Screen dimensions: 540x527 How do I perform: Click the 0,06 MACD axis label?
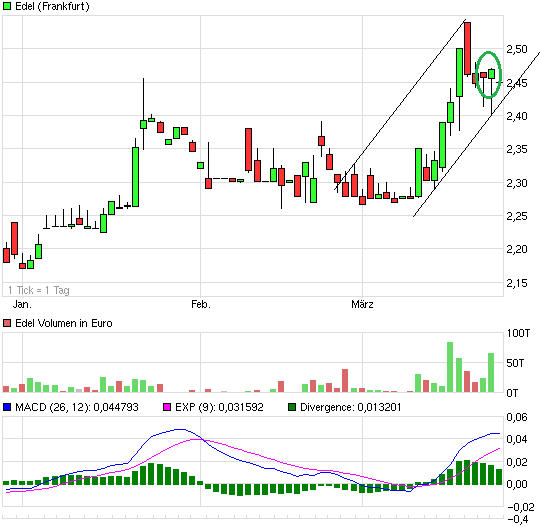pyautogui.click(x=517, y=417)
